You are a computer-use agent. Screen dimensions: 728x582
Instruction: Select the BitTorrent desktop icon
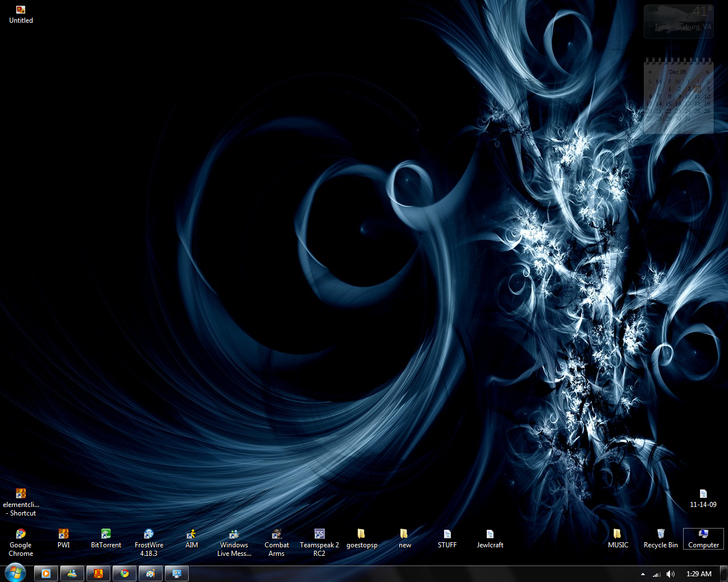(x=106, y=538)
